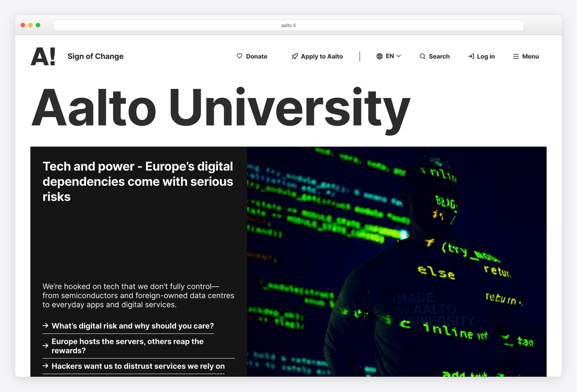Click the rocket icon beside Apply to Aalto
This screenshot has width=577, height=392.
[295, 56]
